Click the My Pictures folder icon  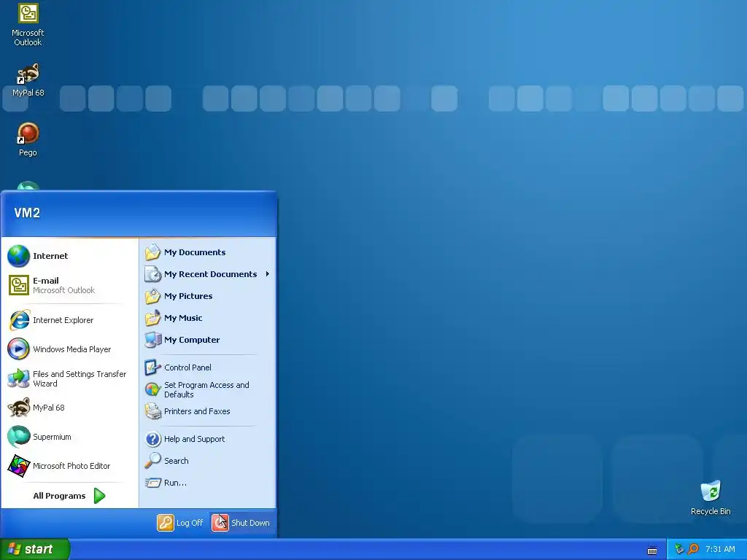(x=153, y=296)
